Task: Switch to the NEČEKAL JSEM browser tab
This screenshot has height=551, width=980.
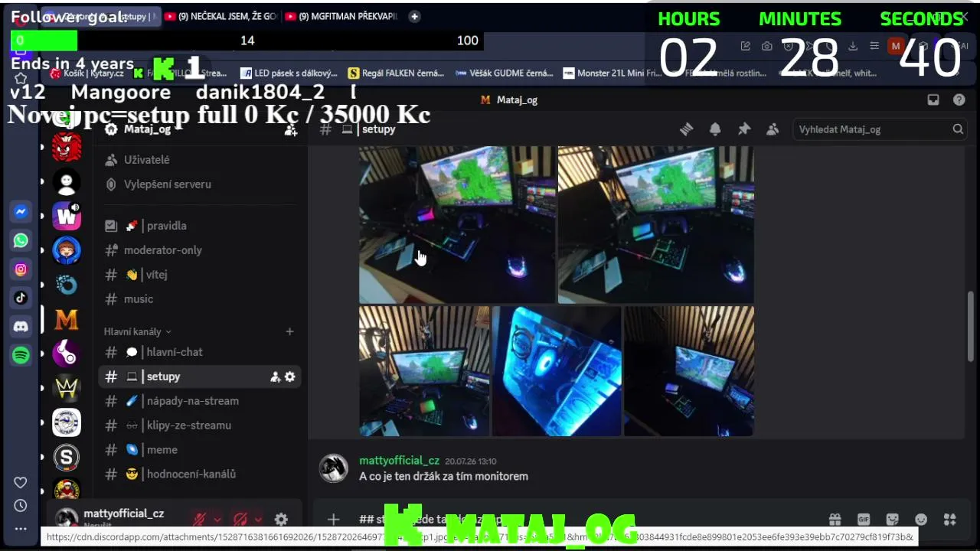Action: coord(220,16)
